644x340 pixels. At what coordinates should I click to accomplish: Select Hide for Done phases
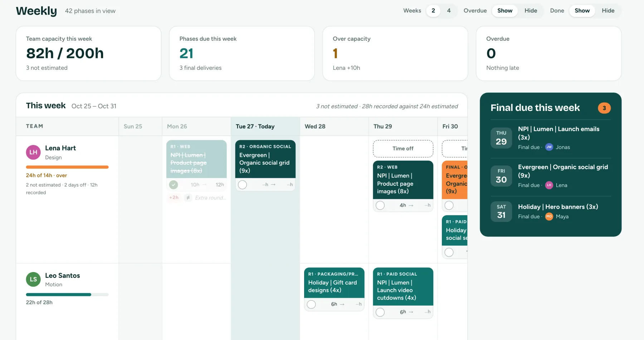pyautogui.click(x=608, y=11)
